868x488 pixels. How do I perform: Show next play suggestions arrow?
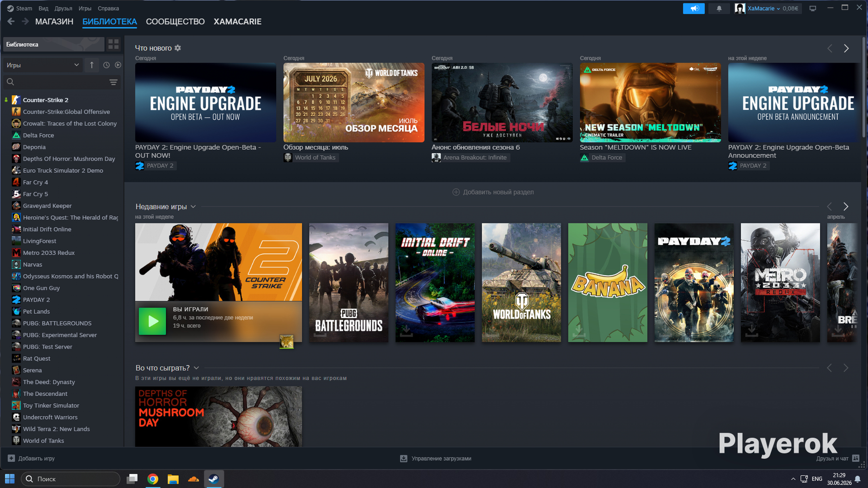coord(846,368)
